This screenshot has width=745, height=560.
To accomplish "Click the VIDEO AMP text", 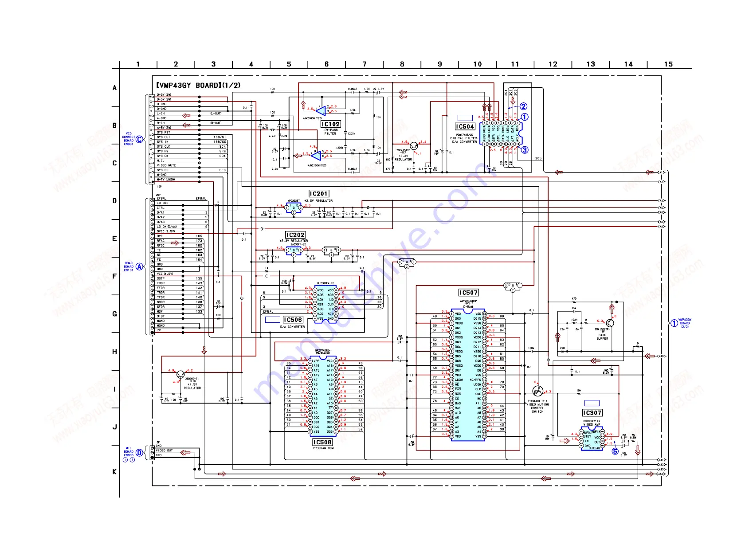I will 591,424.
